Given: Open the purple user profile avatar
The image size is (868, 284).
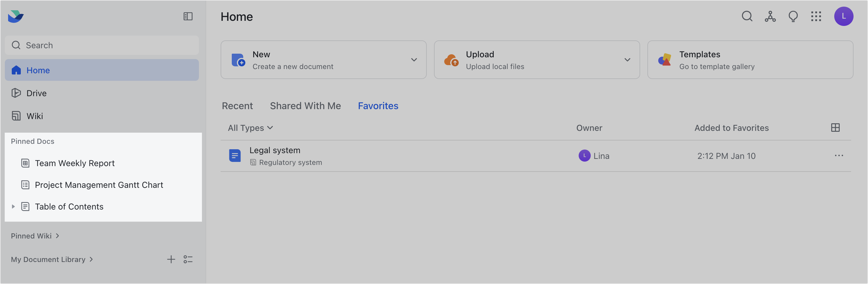Looking at the screenshot, I should [x=843, y=16].
